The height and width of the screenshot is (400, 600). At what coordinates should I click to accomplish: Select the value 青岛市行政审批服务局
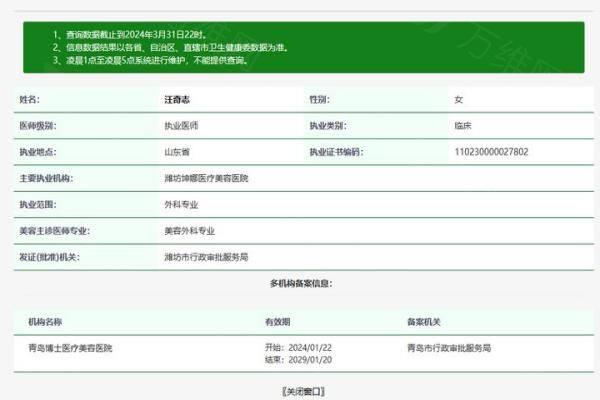(x=449, y=348)
